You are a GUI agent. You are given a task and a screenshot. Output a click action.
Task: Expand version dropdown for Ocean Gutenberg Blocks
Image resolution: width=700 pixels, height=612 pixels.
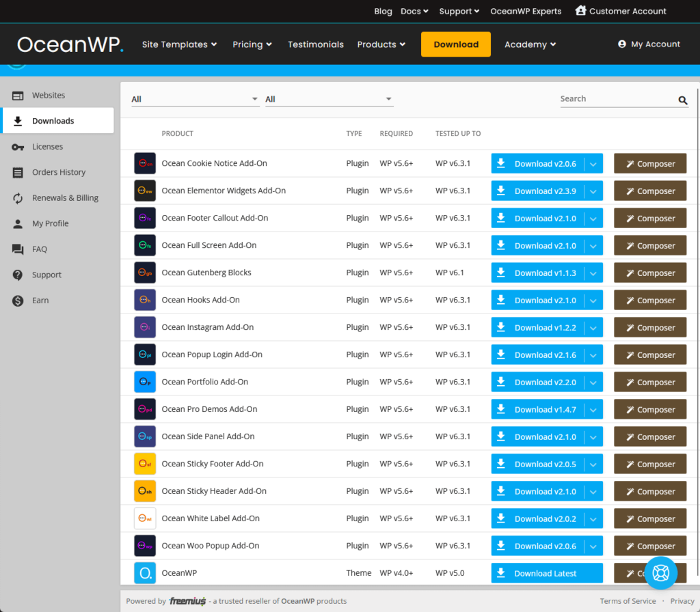point(593,273)
